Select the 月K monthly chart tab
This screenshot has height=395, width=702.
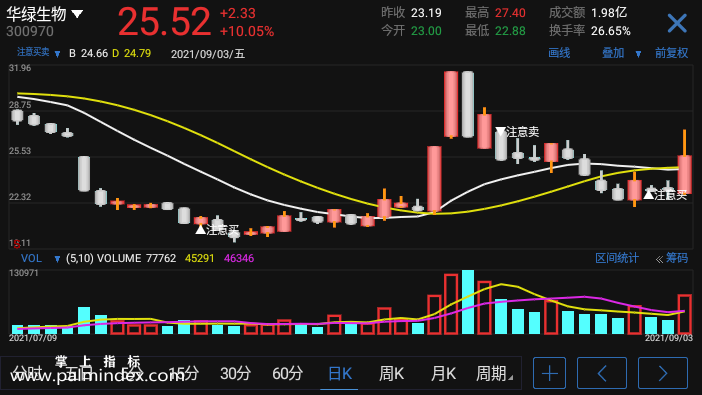pos(443,373)
